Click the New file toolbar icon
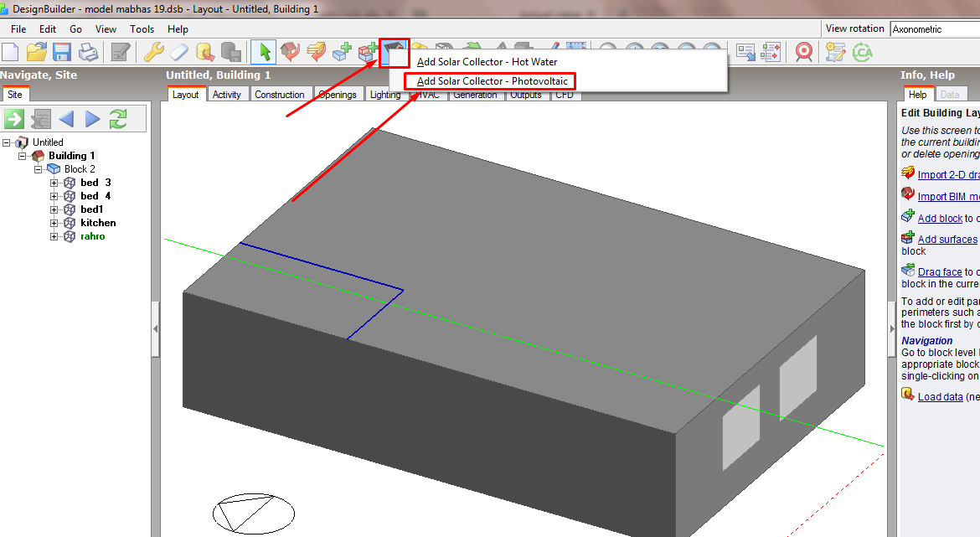This screenshot has height=537, width=980. click(10, 52)
